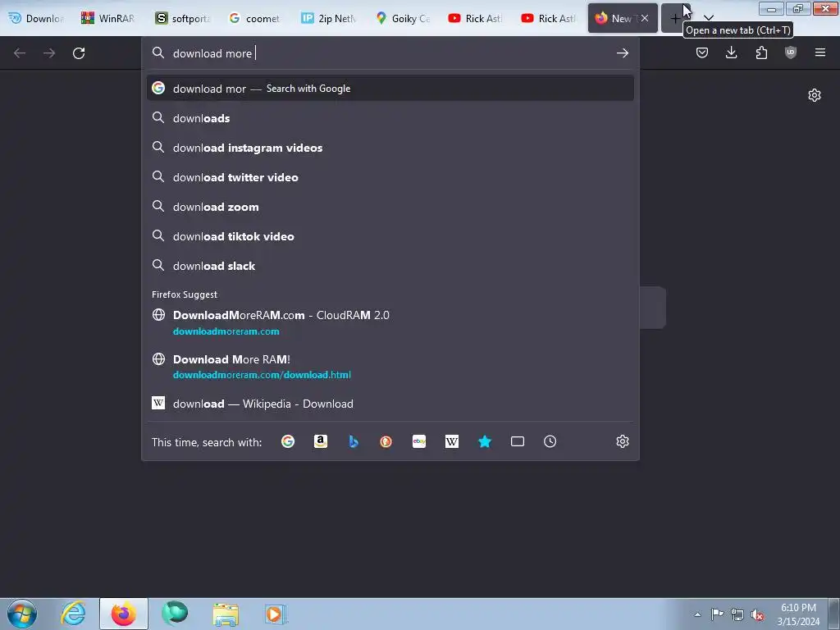The width and height of the screenshot is (840, 630).
Task: Select 'download zoom' suggestion
Action: 390,206
